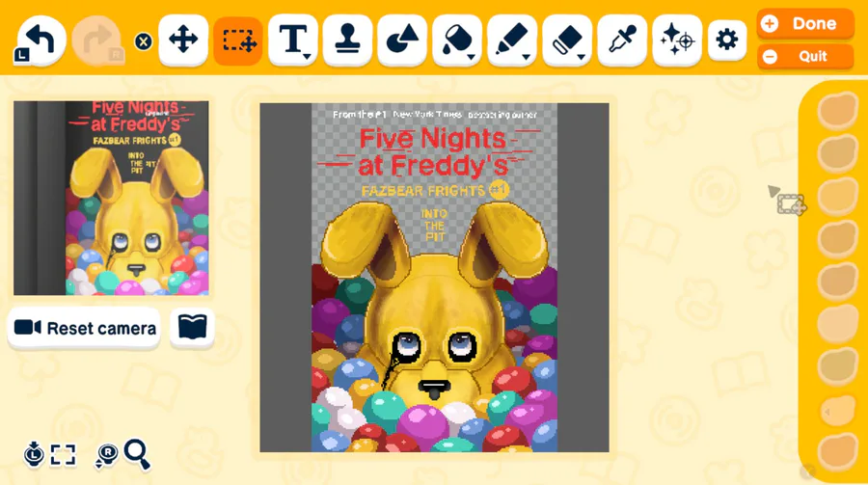This screenshot has width=868, height=485.
Task: Open the Eraser tool options
Action: [x=567, y=40]
